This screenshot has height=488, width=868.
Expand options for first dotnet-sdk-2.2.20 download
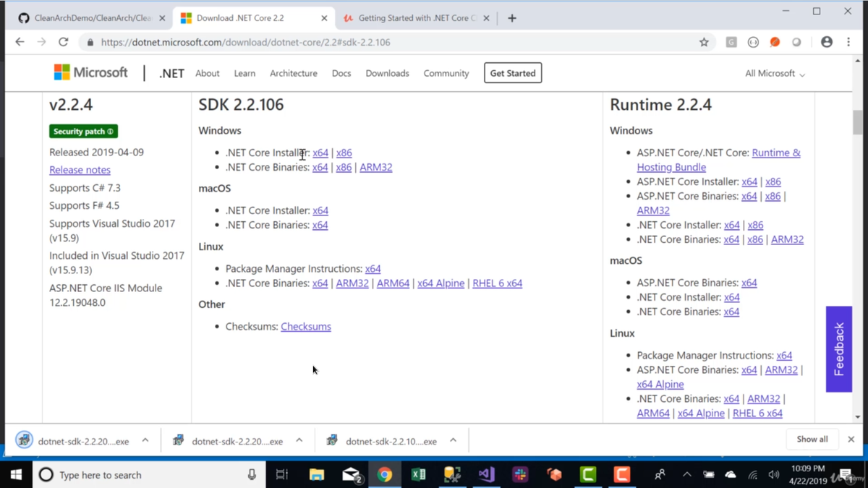(x=145, y=440)
